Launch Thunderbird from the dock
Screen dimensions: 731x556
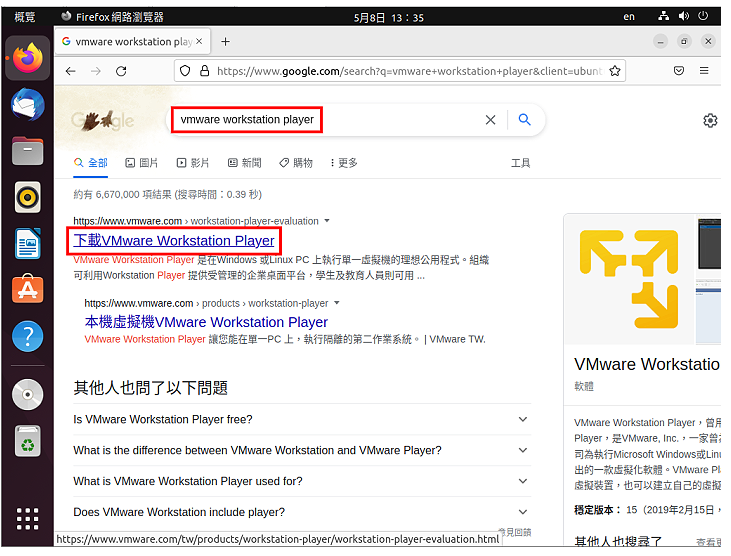[28, 105]
